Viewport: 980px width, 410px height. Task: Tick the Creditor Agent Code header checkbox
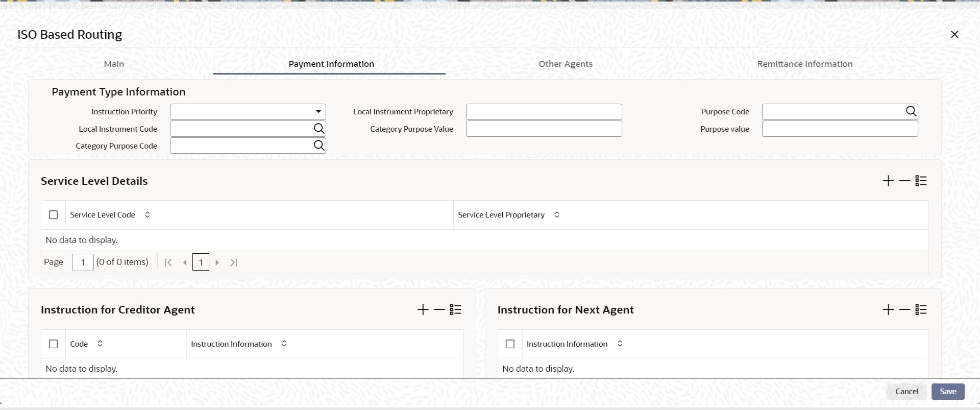[x=53, y=344]
